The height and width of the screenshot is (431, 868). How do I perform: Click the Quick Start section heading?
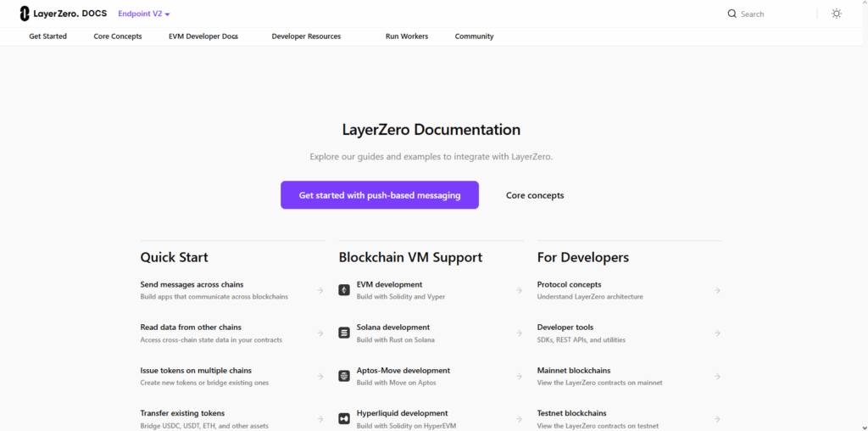[x=175, y=258]
